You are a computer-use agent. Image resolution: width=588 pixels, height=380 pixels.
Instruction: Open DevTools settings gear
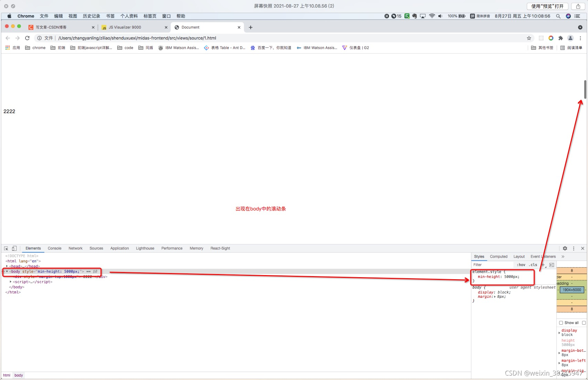pyautogui.click(x=565, y=248)
